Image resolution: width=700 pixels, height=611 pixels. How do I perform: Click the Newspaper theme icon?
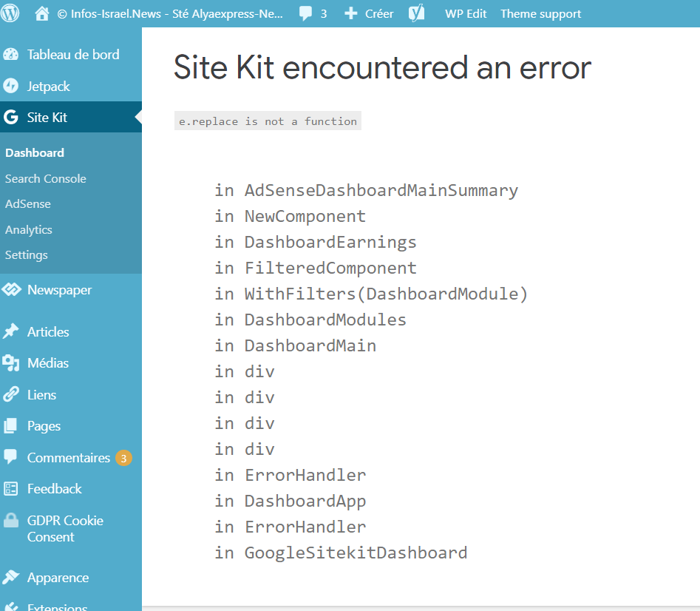click(x=11, y=289)
